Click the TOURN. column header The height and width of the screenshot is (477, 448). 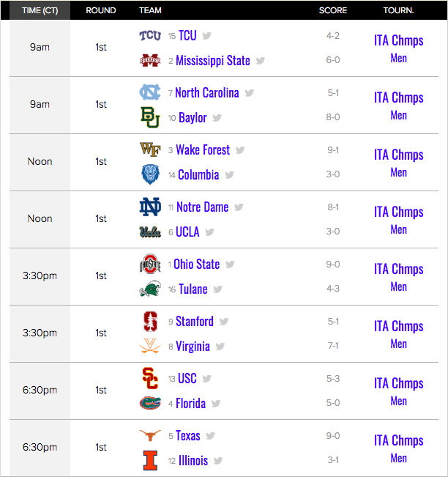pos(398,10)
